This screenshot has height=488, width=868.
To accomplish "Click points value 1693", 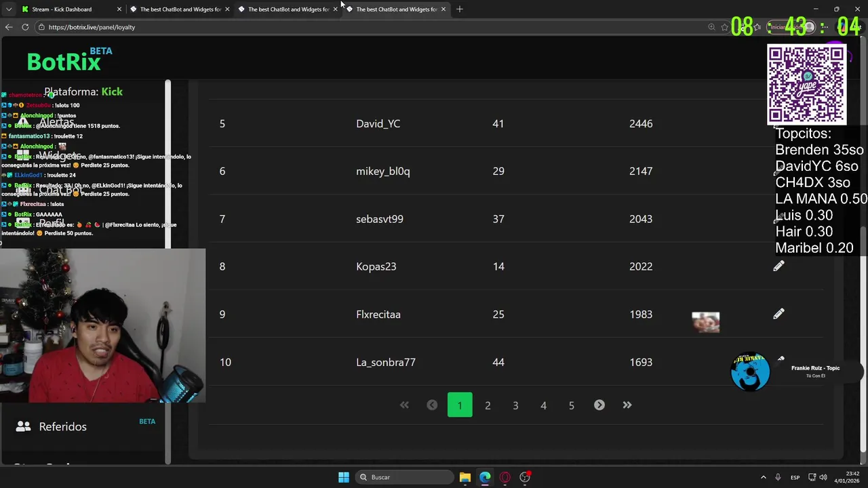I will (x=641, y=362).
